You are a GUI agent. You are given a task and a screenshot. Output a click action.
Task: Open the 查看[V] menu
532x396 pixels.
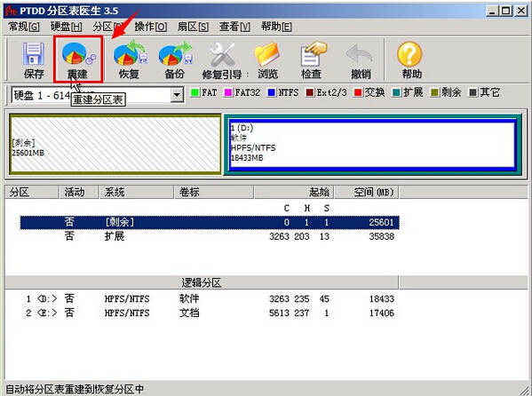point(234,27)
